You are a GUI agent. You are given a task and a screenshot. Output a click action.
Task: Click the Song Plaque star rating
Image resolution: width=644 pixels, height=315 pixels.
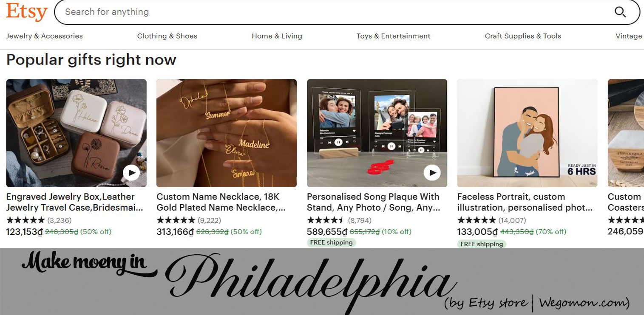326,220
